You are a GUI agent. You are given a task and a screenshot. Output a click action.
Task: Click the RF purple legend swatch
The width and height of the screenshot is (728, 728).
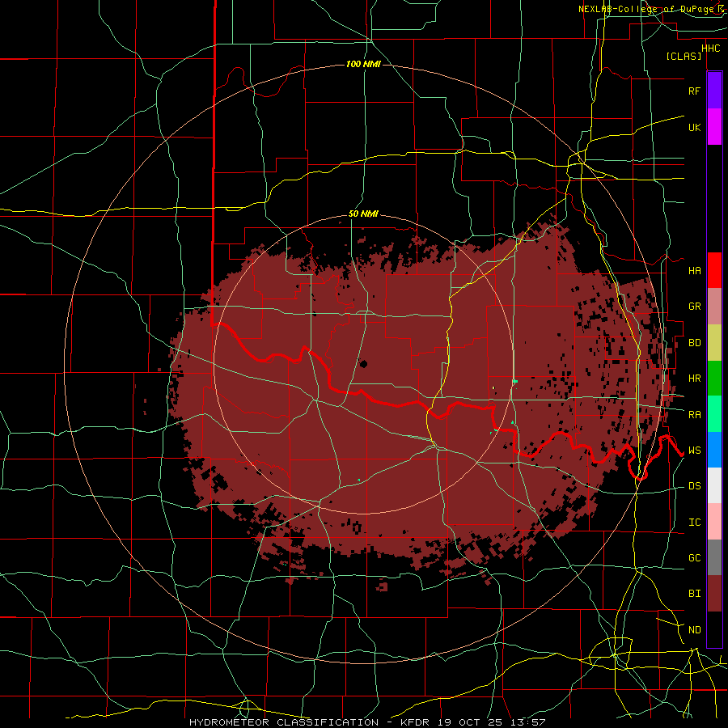714,90
